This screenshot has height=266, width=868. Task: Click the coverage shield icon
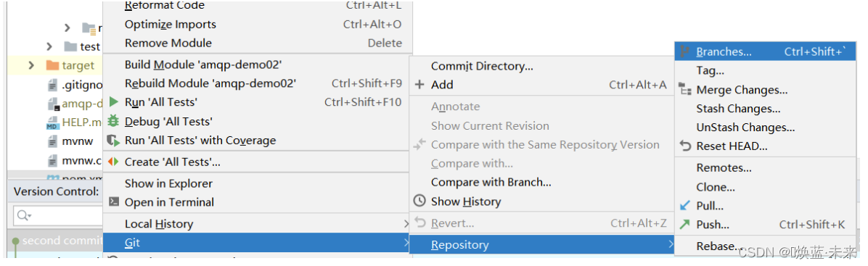[113, 141]
